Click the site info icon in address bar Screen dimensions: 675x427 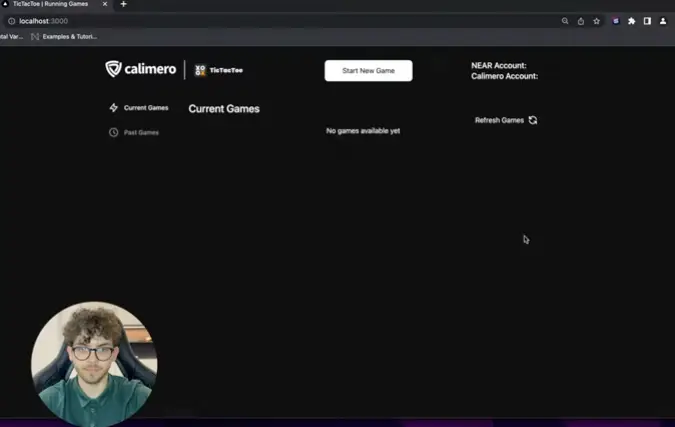coord(12,21)
